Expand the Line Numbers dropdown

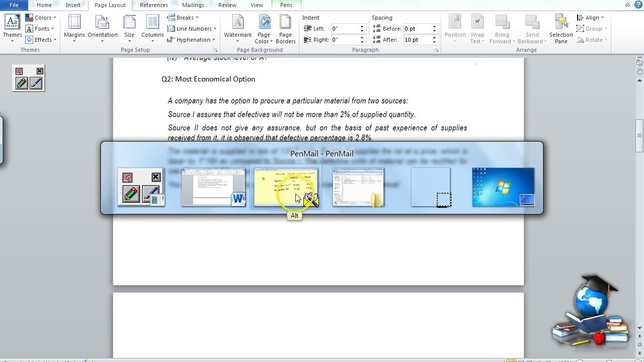(192, 29)
